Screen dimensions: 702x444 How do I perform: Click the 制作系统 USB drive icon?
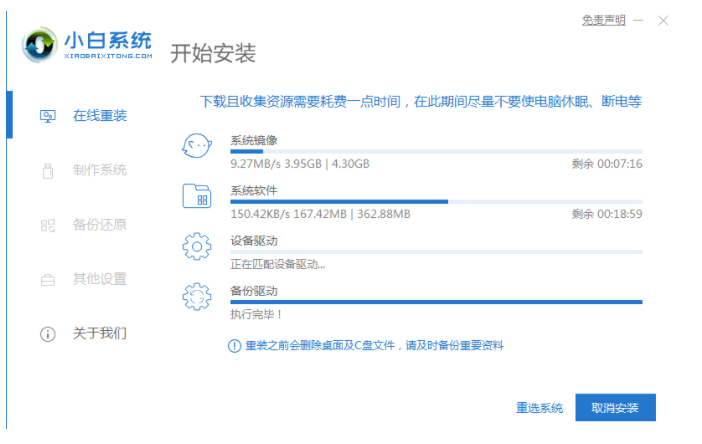point(47,171)
